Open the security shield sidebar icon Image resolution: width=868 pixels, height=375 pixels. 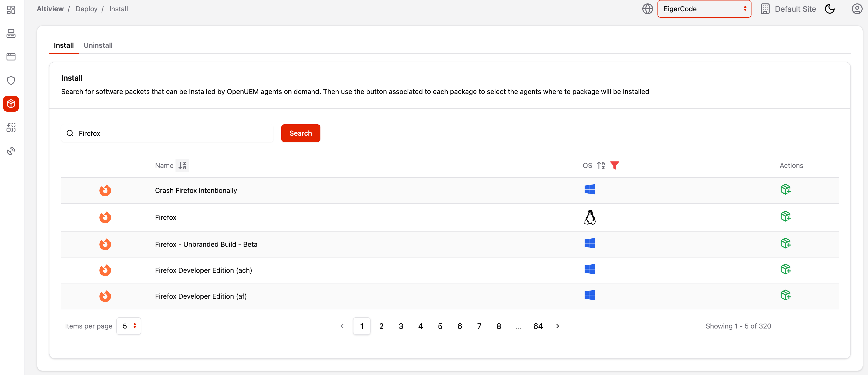(x=11, y=80)
